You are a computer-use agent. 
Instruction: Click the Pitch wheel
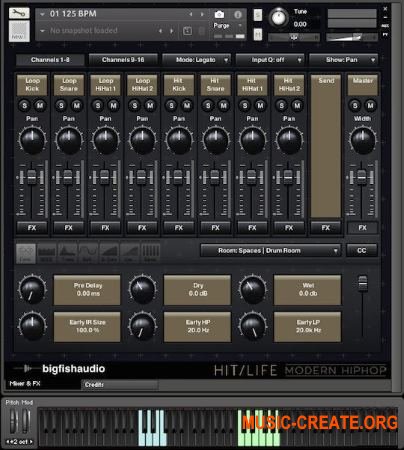click(13, 421)
